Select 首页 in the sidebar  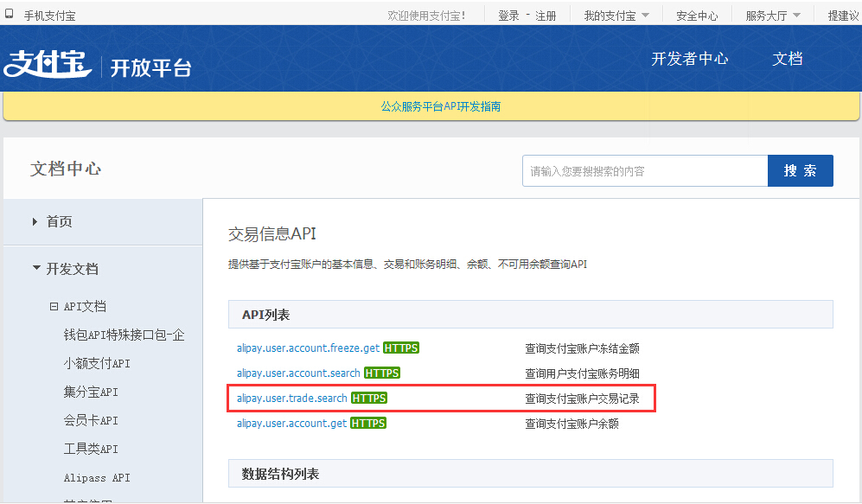[x=60, y=221]
